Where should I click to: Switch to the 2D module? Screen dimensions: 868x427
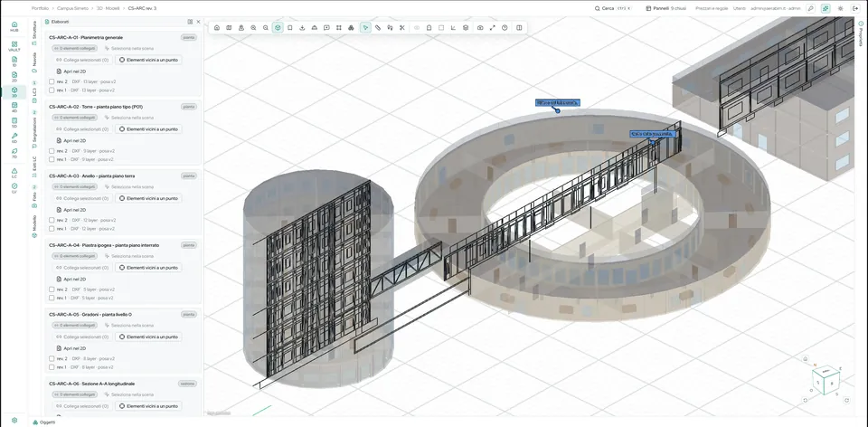pos(14,76)
